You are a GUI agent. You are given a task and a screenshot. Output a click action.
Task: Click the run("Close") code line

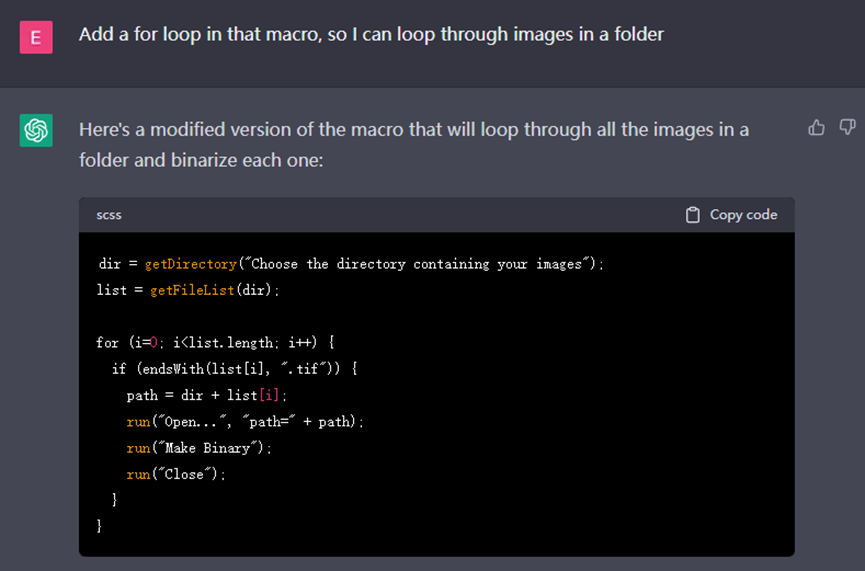point(176,474)
